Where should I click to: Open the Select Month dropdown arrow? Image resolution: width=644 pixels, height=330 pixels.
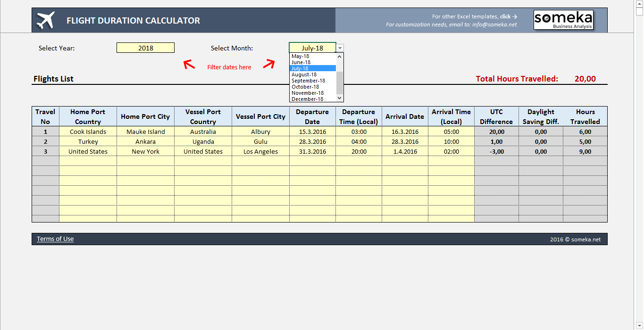(340, 48)
